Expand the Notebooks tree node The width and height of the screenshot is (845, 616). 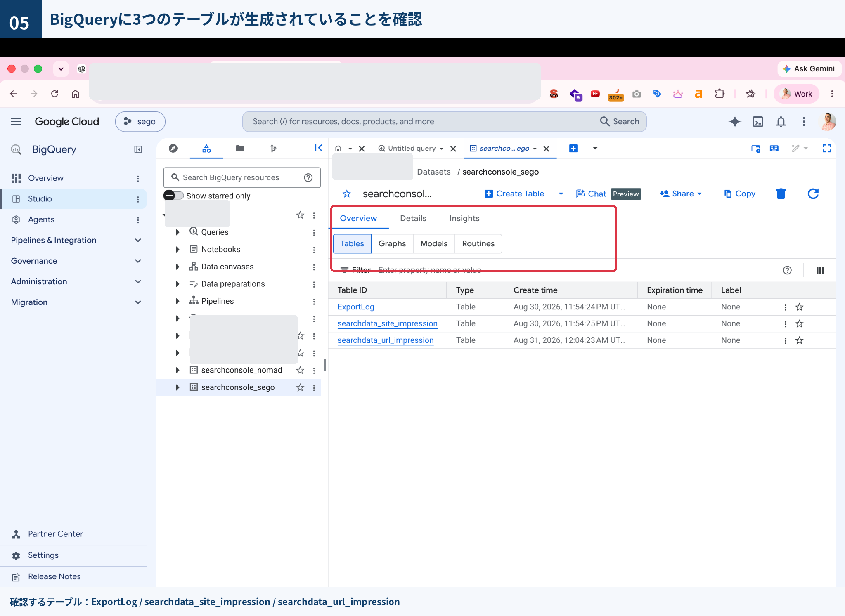tap(178, 249)
